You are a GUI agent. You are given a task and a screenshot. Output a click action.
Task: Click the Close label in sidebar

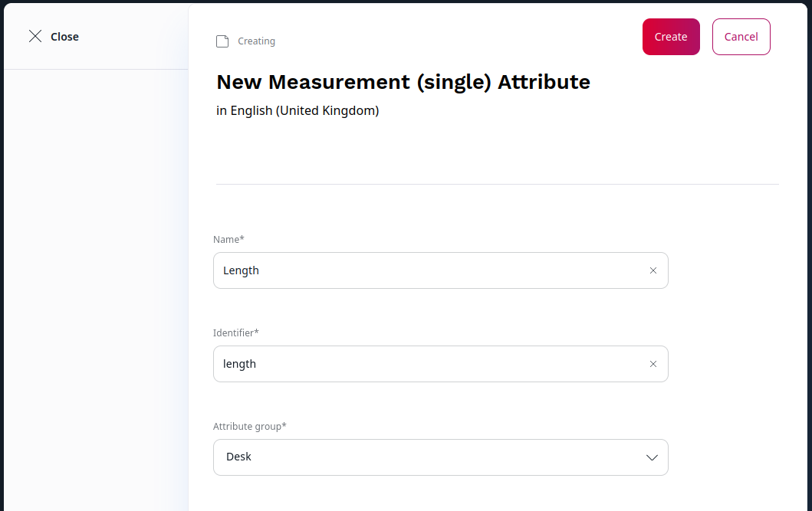(64, 37)
